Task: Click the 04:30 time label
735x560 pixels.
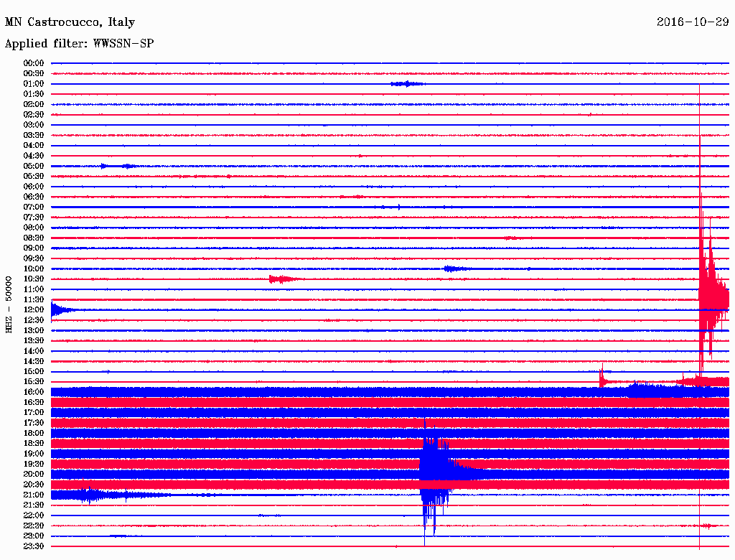Action: pos(34,156)
